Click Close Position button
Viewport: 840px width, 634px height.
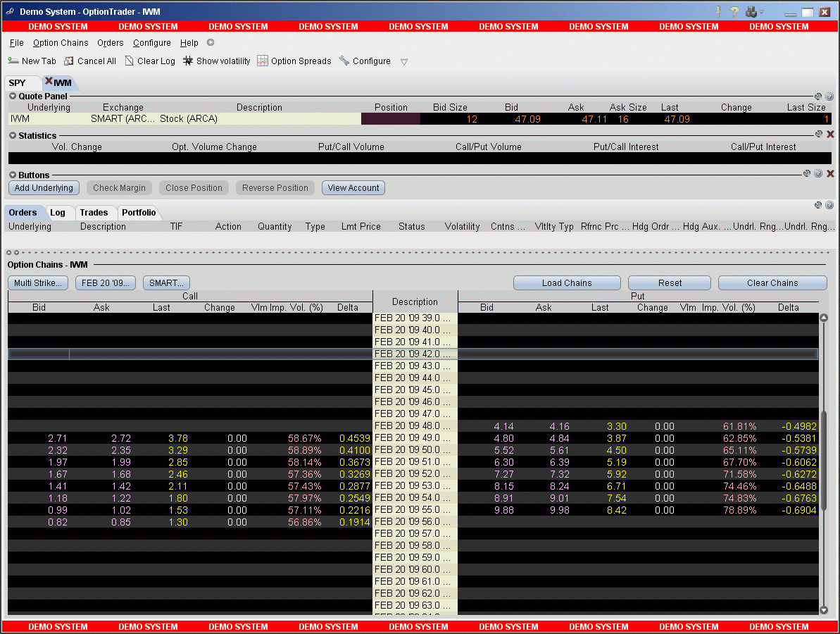pyautogui.click(x=194, y=188)
